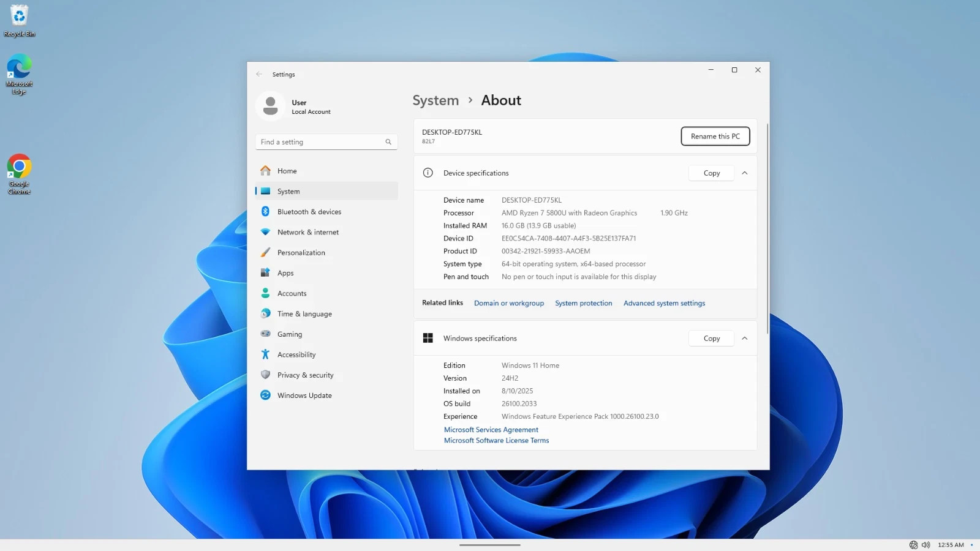980x551 pixels.
Task: Open the Accounts settings page
Action: (x=326, y=294)
